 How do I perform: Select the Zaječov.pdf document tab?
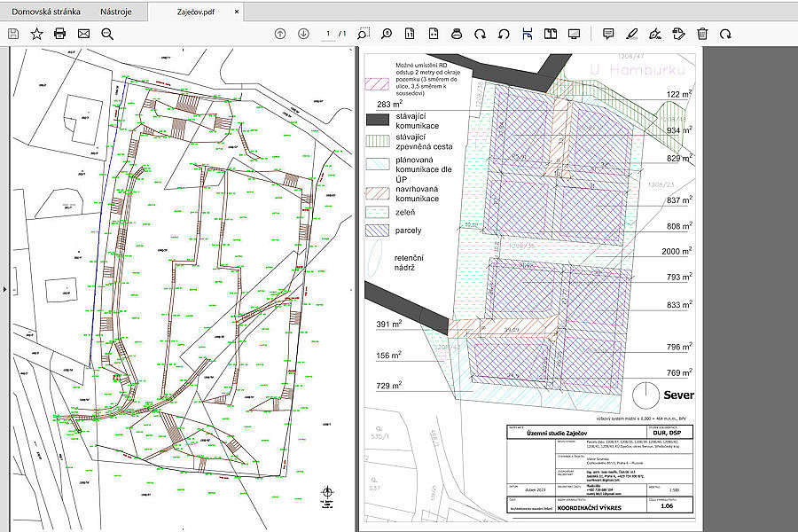pyautogui.click(x=196, y=12)
